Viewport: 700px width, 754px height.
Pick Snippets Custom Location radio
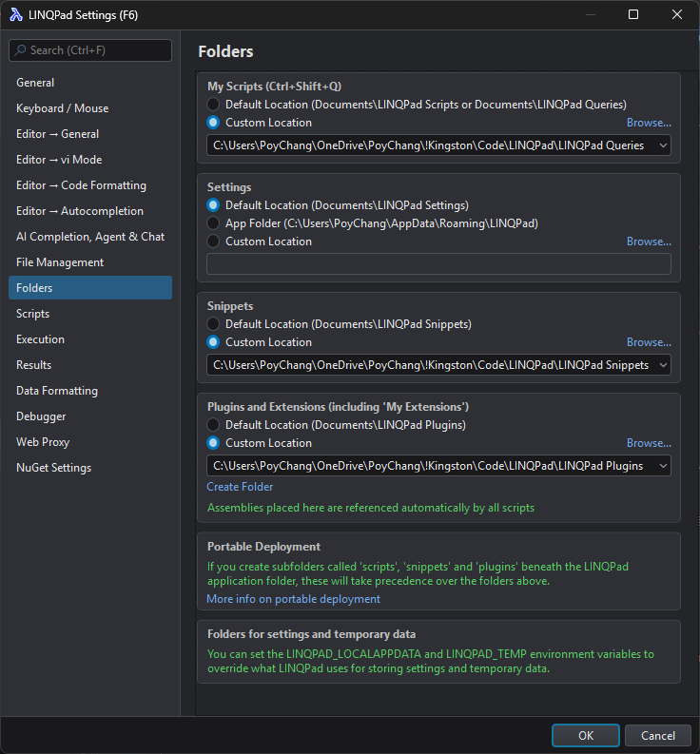(213, 342)
